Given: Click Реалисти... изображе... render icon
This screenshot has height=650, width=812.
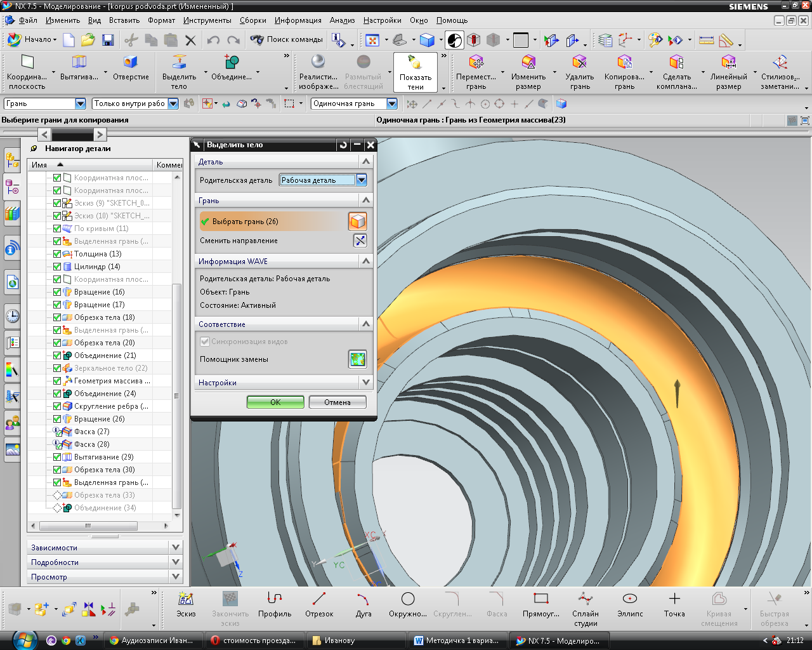Looking at the screenshot, I should [x=318, y=71].
